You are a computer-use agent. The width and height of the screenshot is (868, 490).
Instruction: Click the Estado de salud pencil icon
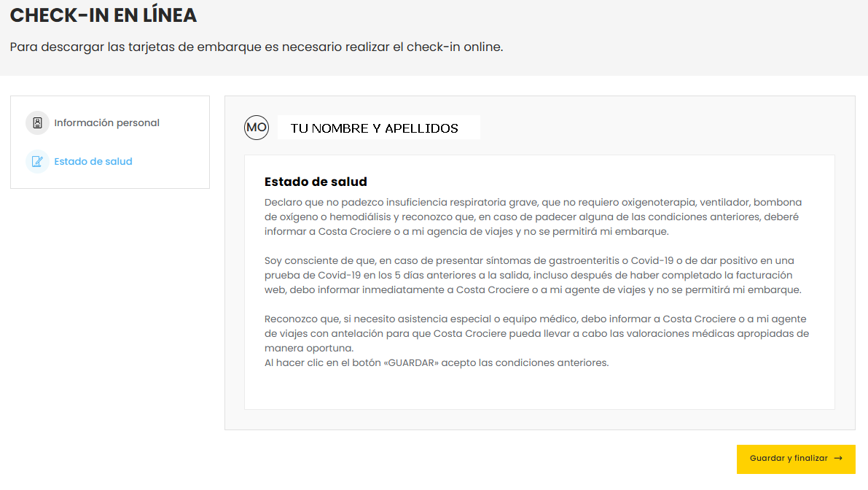[37, 162]
